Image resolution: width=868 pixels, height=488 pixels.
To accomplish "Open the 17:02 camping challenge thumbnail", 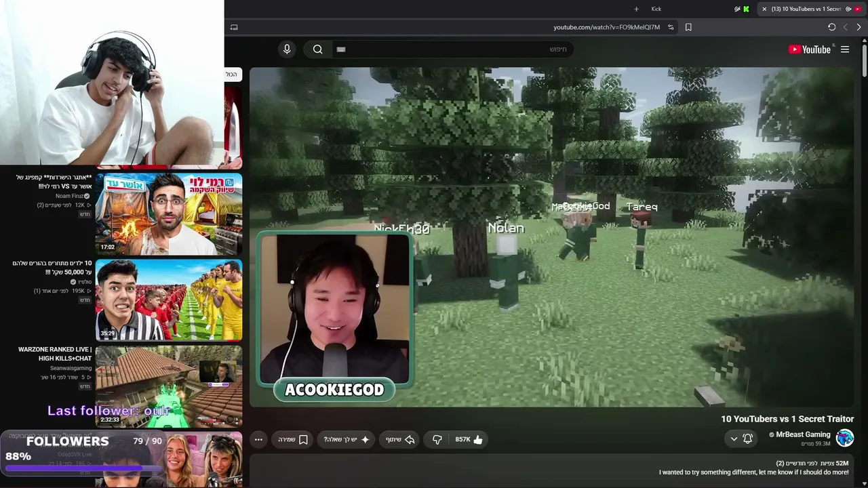I will click(x=169, y=213).
